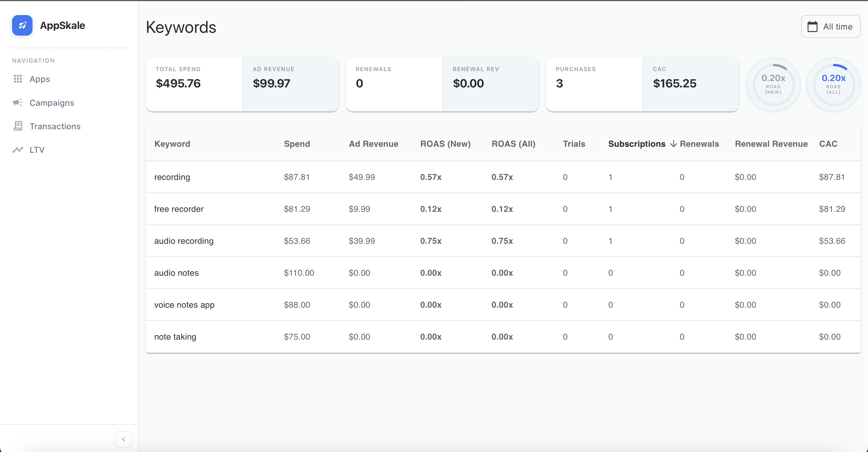The width and height of the screenshot is (868, 452).
Task: Open Campaigns via the megaphone icon
Action: [x=17, y=102]
